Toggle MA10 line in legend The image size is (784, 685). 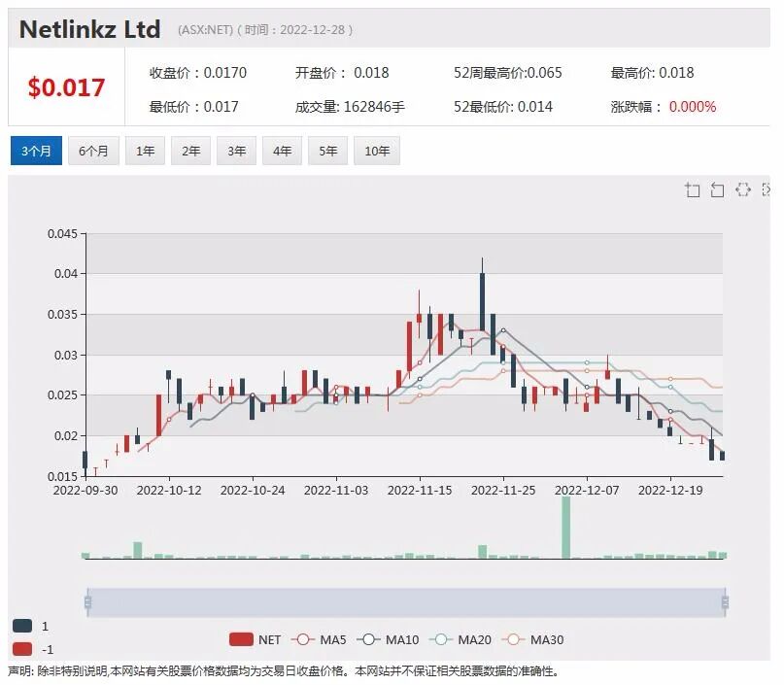(x=388, y=639)
